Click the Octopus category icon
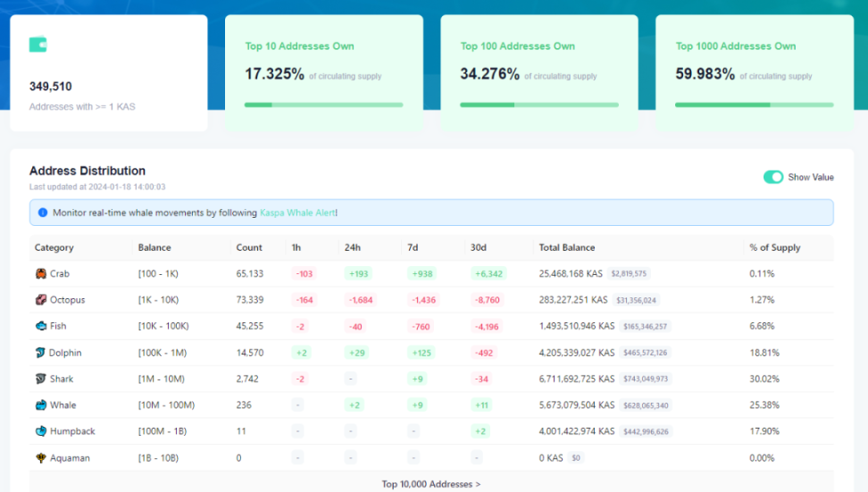The height and width of the screenshot is (492, 868). point(41,299)
